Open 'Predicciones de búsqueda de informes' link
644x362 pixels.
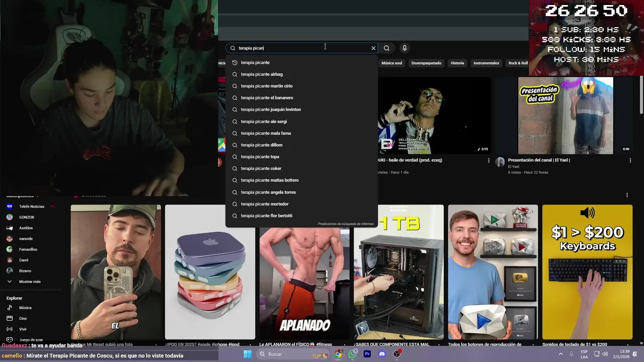346,224
